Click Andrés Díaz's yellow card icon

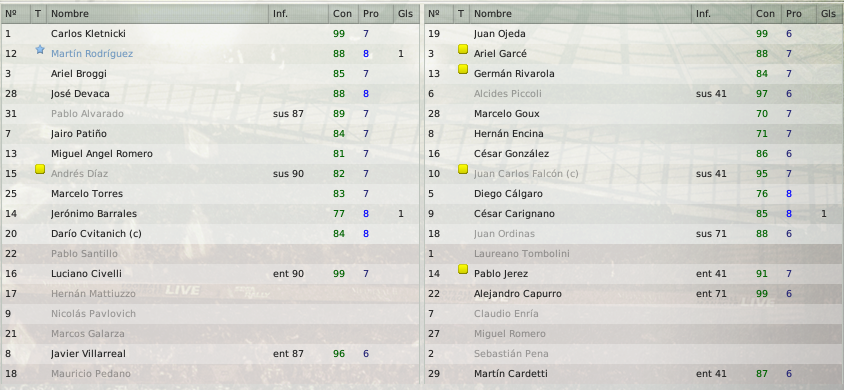(39, 169)
